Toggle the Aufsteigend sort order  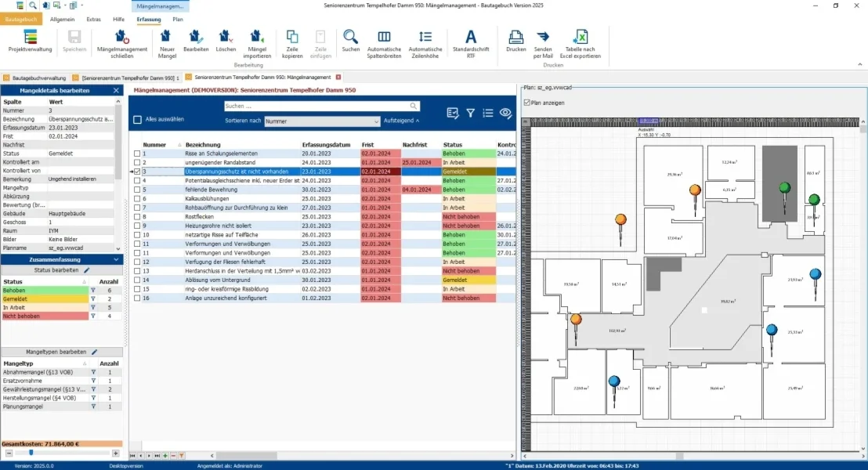401,121
